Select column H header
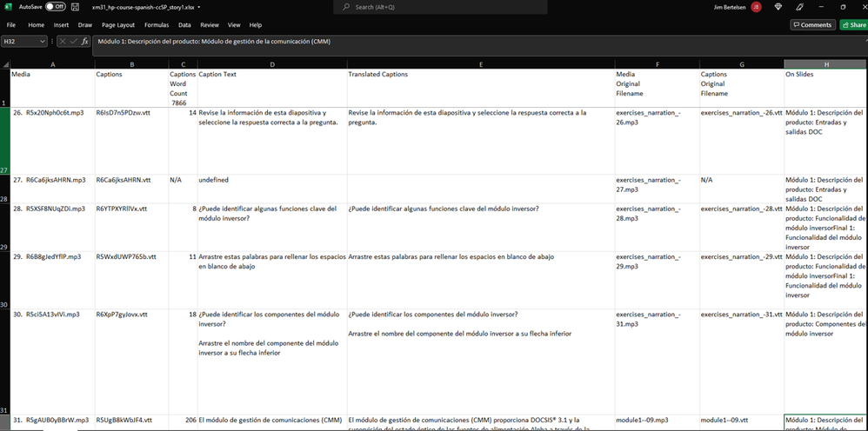The height and width of the screenshot is (431, 868). click(x=826, y=64)
